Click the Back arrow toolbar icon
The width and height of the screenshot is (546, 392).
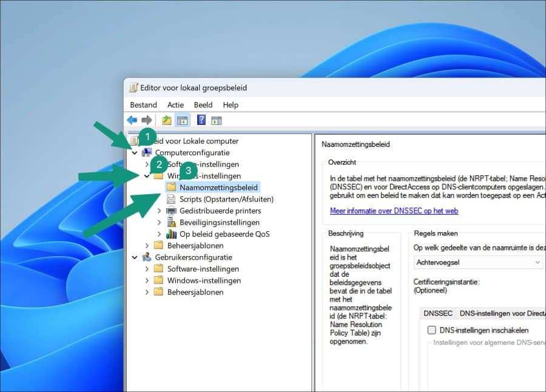click(132, 120)
